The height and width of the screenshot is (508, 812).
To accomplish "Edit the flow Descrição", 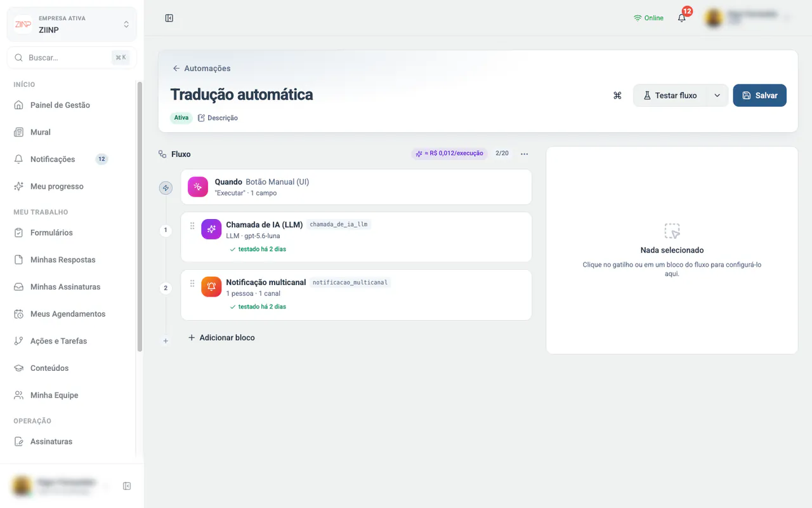I will click(x=218, y=117).
